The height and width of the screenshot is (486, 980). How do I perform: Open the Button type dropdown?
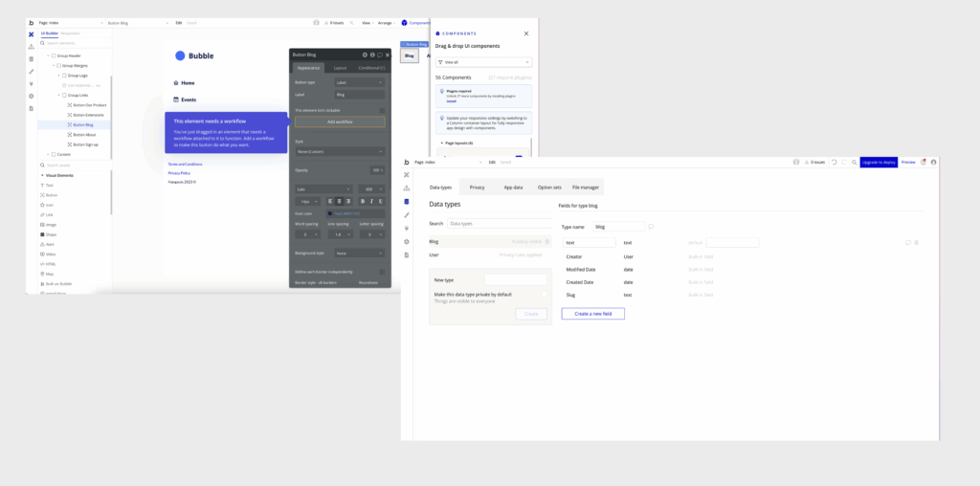tap(360, 82)
